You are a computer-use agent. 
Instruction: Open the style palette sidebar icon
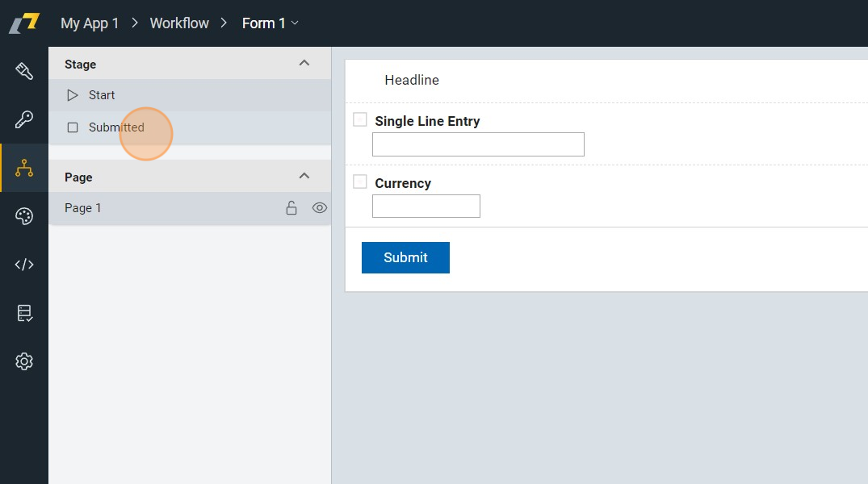pos(24,216)
